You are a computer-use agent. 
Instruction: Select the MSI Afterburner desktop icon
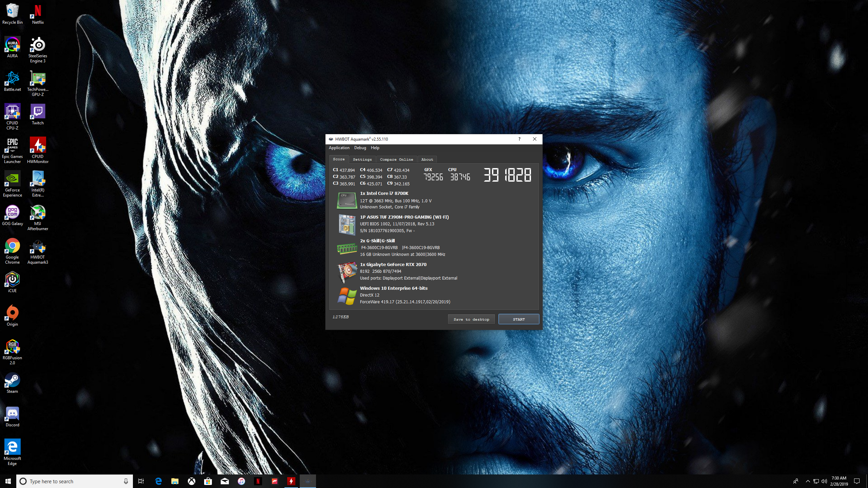38,218
